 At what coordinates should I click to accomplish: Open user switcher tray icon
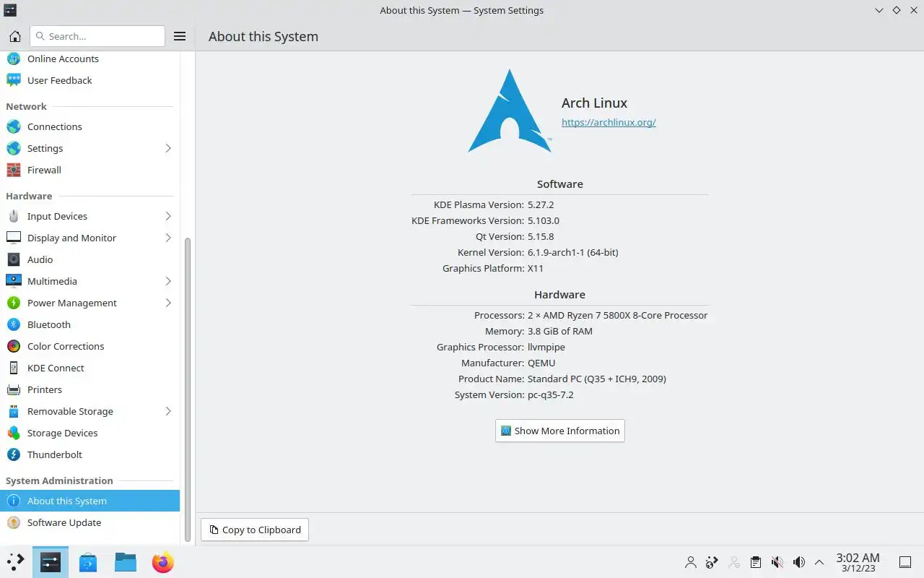pyautogui.click(x=691, y=562)
